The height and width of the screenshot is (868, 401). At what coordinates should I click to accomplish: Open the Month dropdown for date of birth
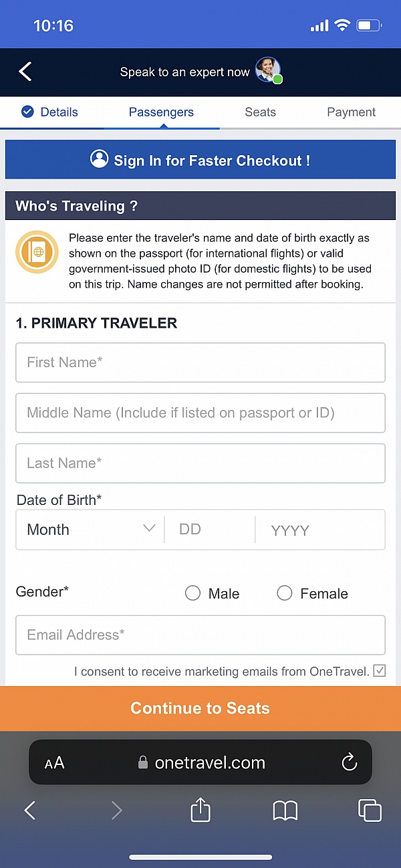pyautogui.click(x=90, y=530)
